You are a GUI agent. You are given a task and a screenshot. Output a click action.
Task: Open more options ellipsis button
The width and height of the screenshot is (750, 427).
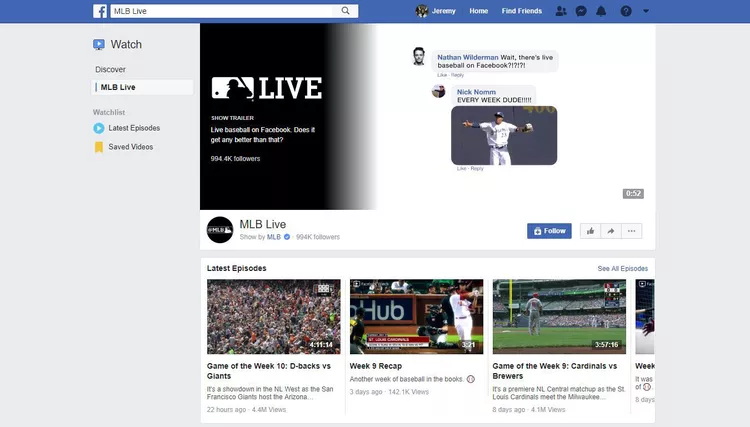631,231
